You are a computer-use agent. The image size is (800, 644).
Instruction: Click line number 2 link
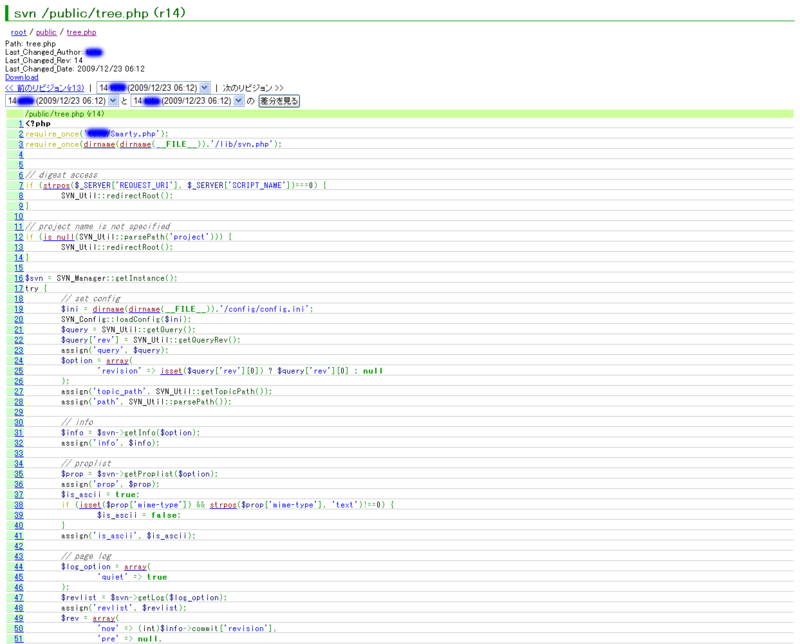point(21,134)
